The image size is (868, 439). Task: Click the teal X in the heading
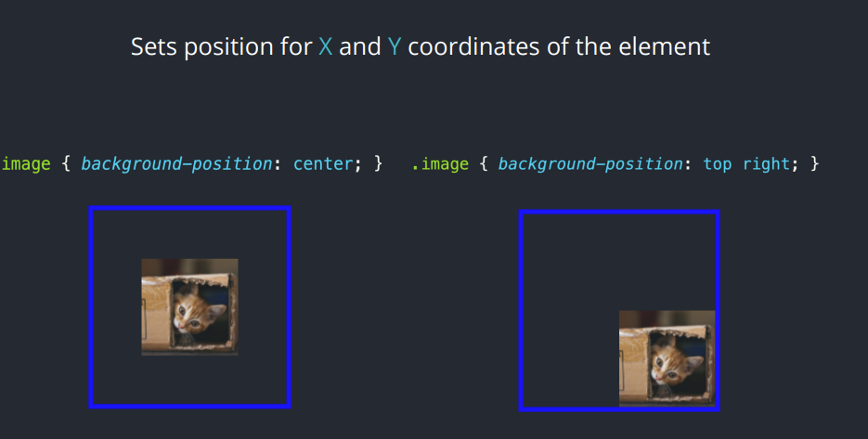[x=326, y=46]
